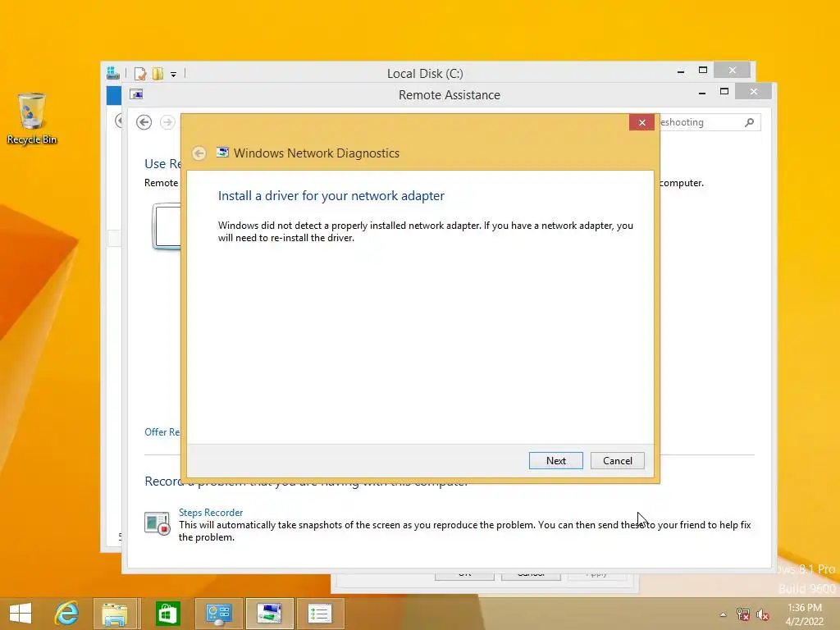Click the muted volume tray icon
The height and width of the screenshot is (630, 840).
(762, 614)
